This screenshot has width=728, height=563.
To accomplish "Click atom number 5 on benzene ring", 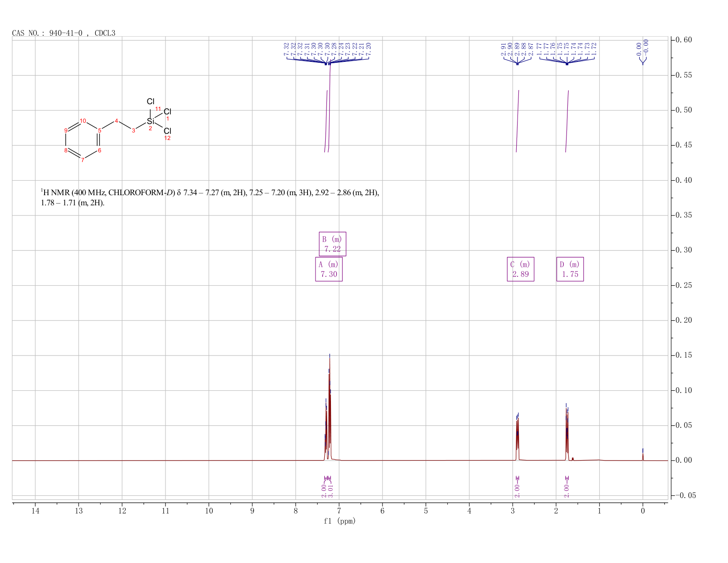I will (x=100, y=130).
